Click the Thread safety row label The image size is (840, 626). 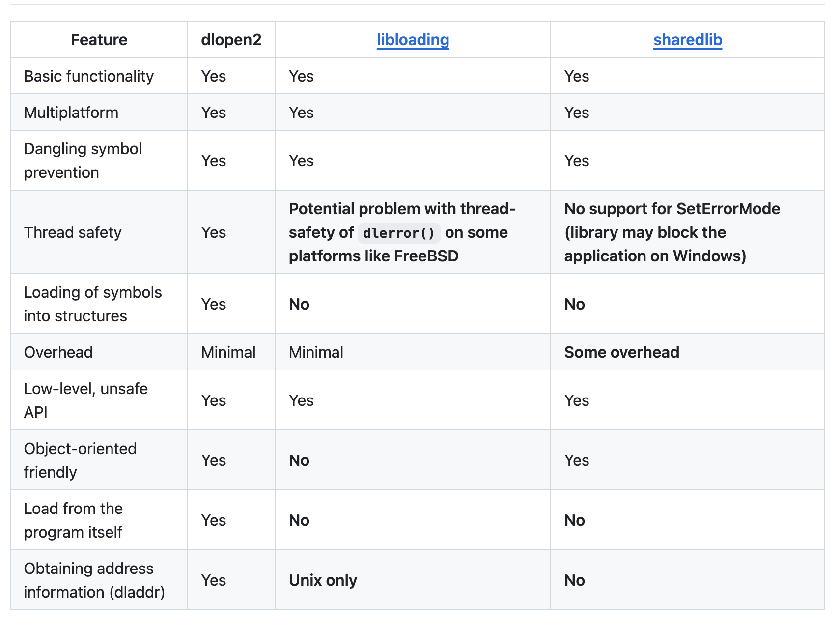pos(72,232)
